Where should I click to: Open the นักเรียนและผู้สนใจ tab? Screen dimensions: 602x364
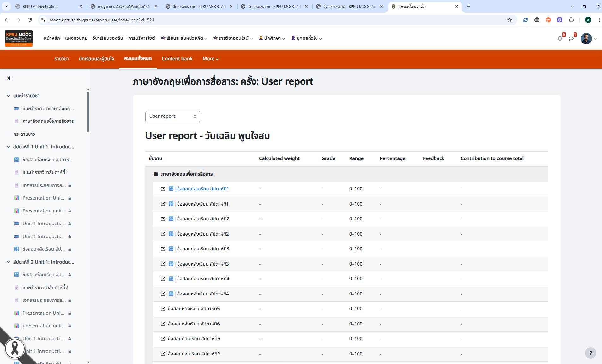tap(96, 59)
